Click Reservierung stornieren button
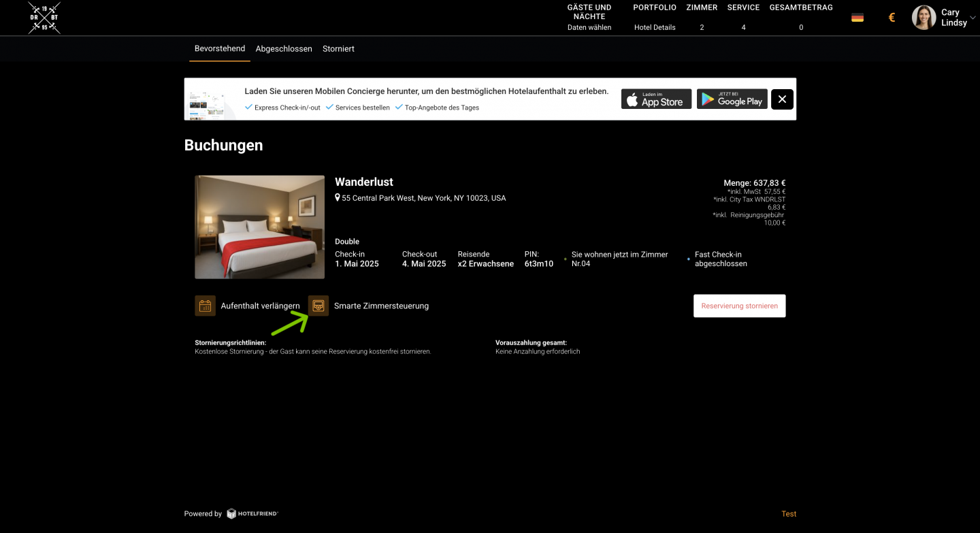The height and width of the screenshot is (533, 980). pyautogui.click(x=740, y=306)
